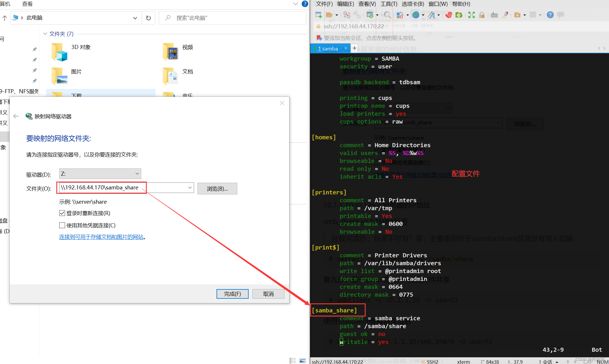The height and width of the screenshot is (364, 609).
Task: Open the 工具(T) menu in Xshell
Action: pos(389,4)
